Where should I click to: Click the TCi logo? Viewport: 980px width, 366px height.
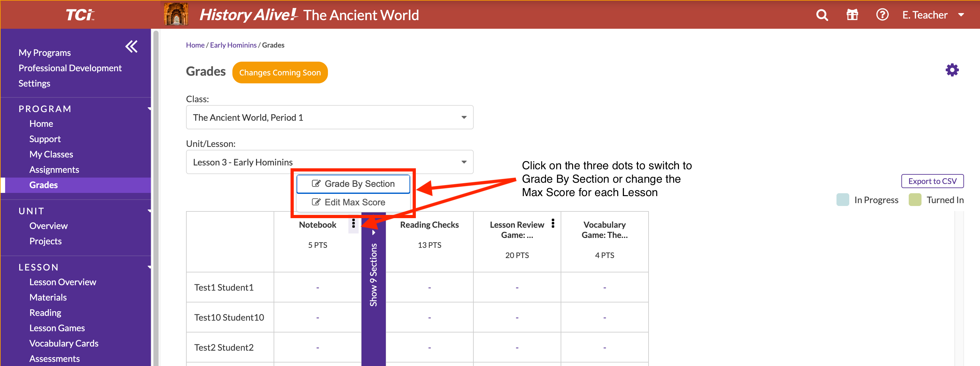[x=80, y=14]
